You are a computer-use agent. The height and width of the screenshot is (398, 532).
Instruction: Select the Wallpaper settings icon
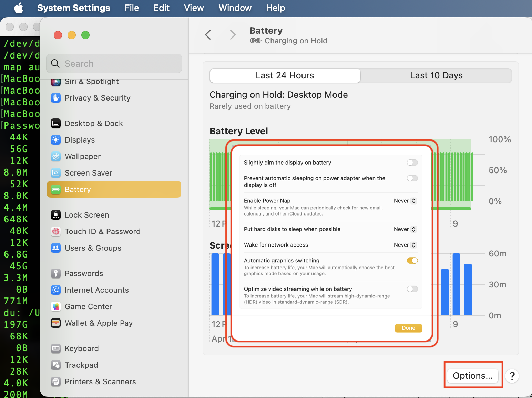(x=56, y=156)
